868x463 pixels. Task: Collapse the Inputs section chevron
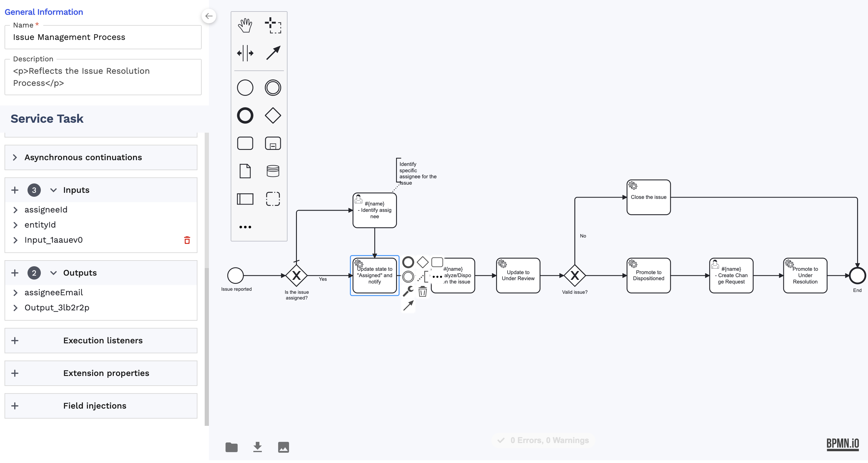[x=53, y=190]
